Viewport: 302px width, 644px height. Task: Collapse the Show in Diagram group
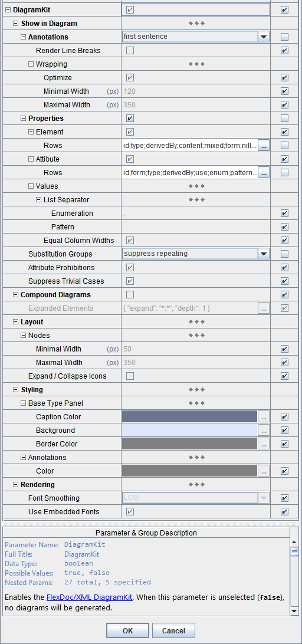tap(15, 24)
